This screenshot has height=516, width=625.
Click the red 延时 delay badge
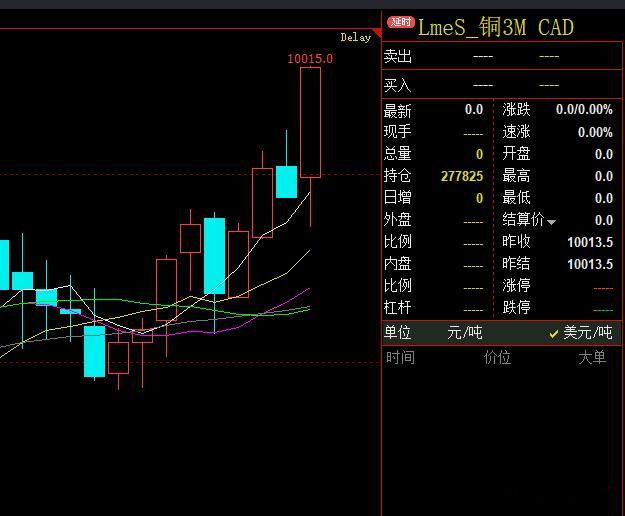click(x=401, y=22)
